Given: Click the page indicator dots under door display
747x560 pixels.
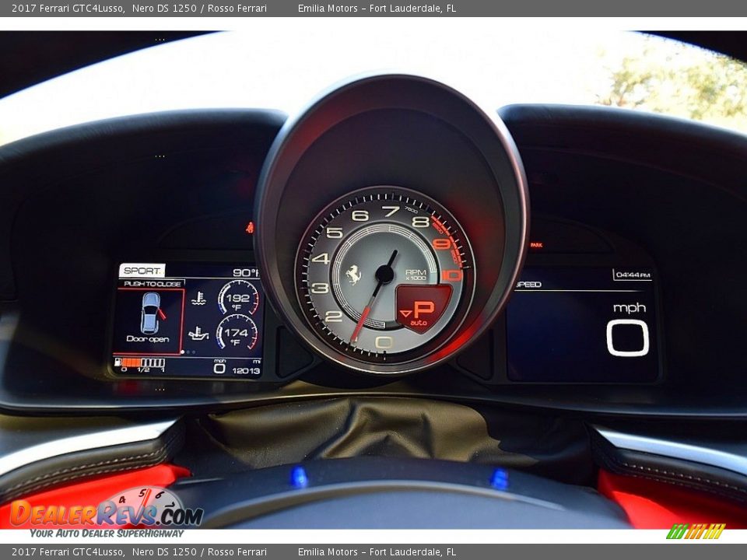Looking at the screenshot, I should tap(188, 352).
